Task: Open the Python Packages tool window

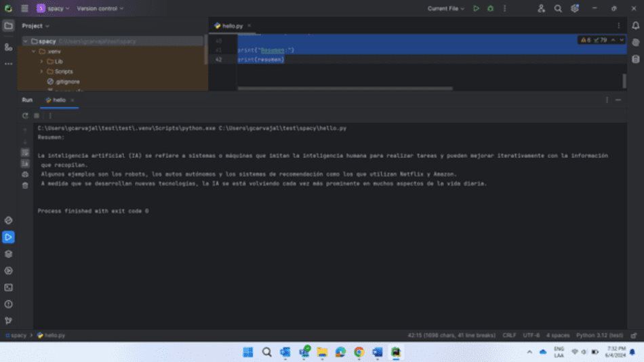Action: (x=8, y=254)
